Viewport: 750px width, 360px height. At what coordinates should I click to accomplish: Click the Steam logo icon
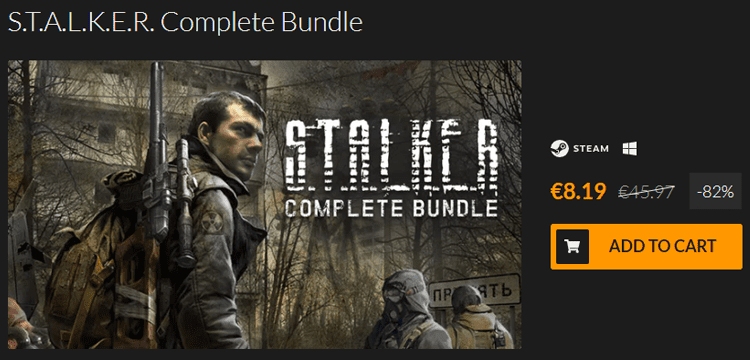tap(559, 149)
